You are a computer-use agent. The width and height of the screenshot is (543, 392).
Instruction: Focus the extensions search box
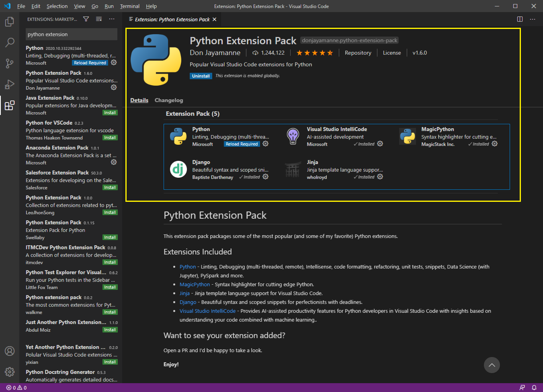click(72, 34)
